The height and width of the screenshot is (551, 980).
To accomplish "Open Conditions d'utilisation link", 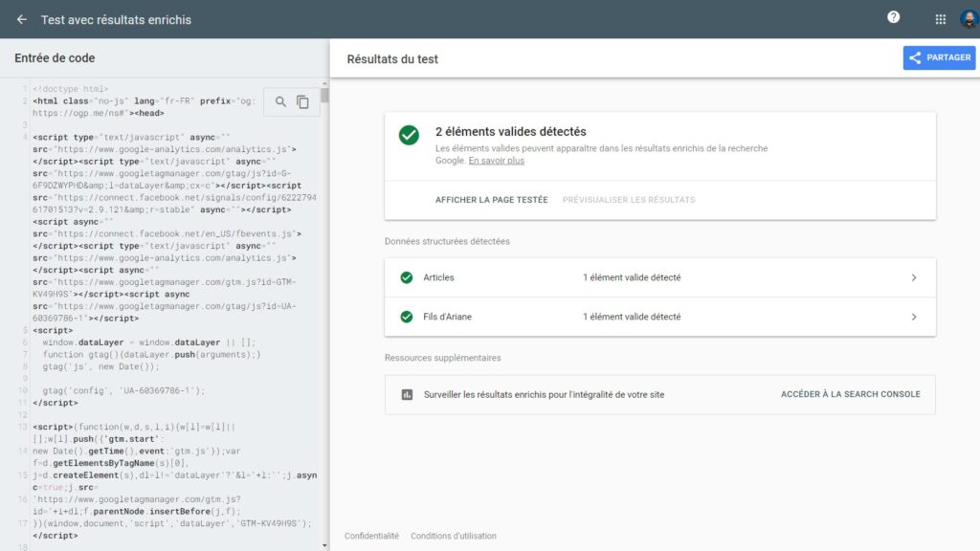I will [x=453, y=536].
